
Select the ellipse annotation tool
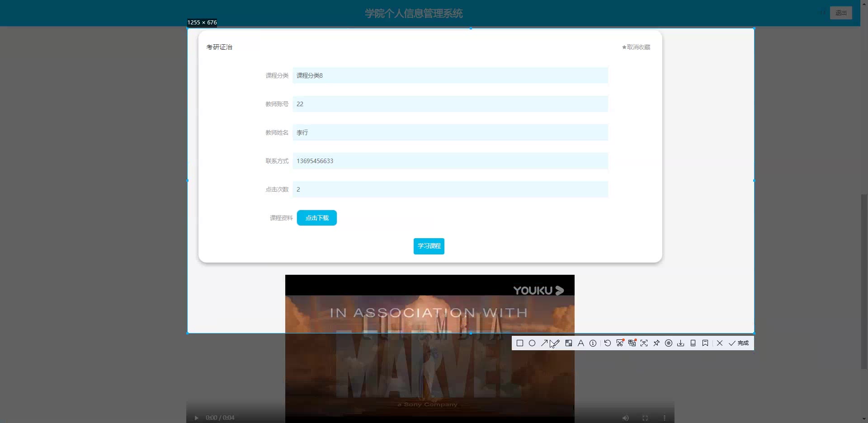[x=532, y=343]
